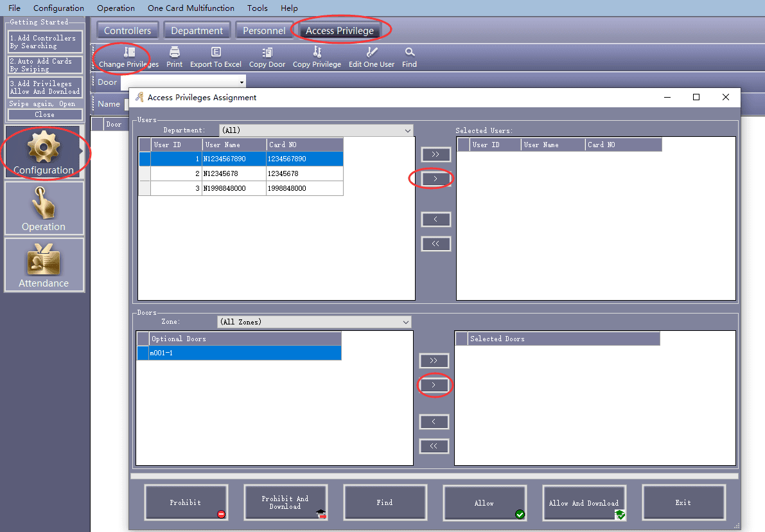Image resolution: width=765 pixels, height=532 pixels.
Task: Click the User Name column header in Users
Action: coord(234,145)
